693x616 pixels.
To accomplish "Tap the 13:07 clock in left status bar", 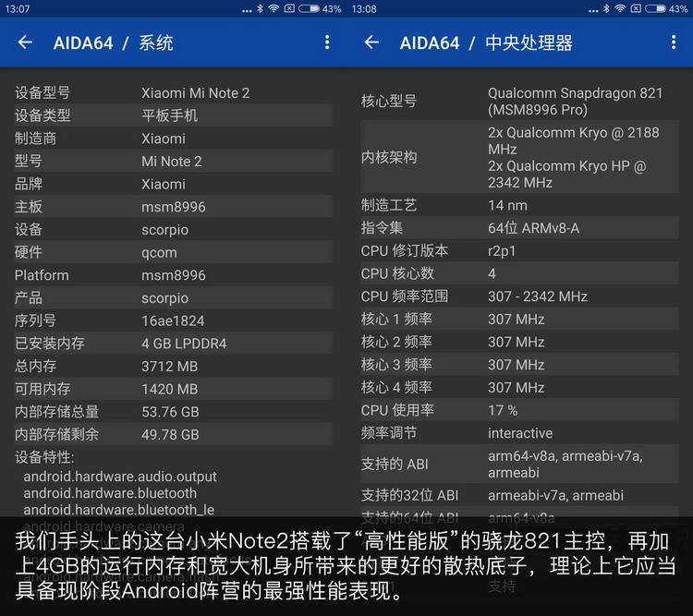I will [x=18, y=9].
